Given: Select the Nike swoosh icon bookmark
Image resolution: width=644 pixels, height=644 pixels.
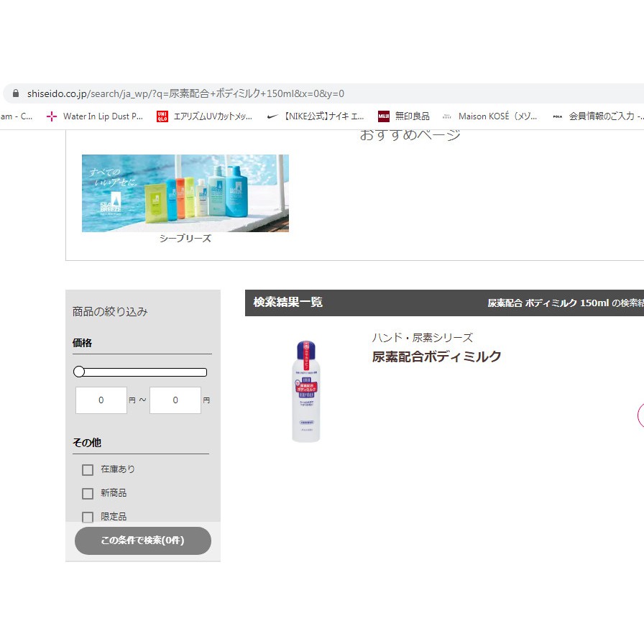Looking at the screenshot, I should tap(270, 116).
